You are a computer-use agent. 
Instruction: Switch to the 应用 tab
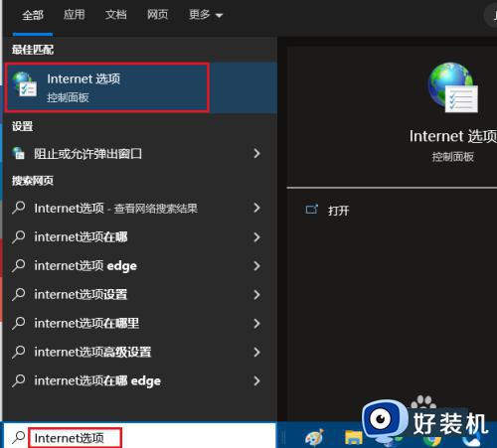pos(74,15)
